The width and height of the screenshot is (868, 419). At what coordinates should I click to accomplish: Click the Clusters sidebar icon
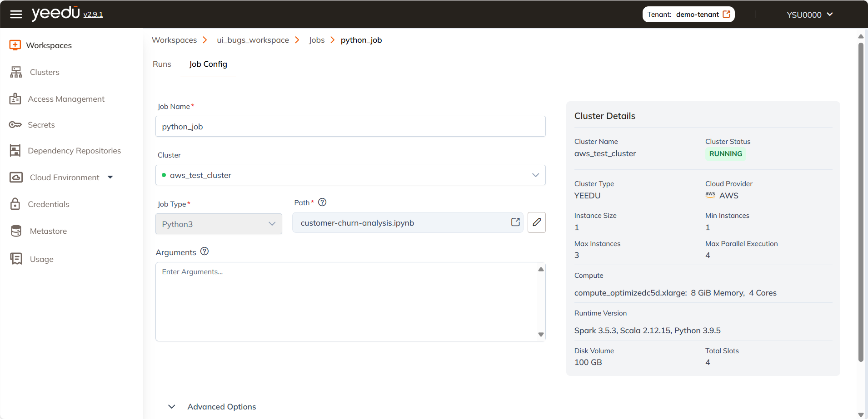tap(16, 72)
